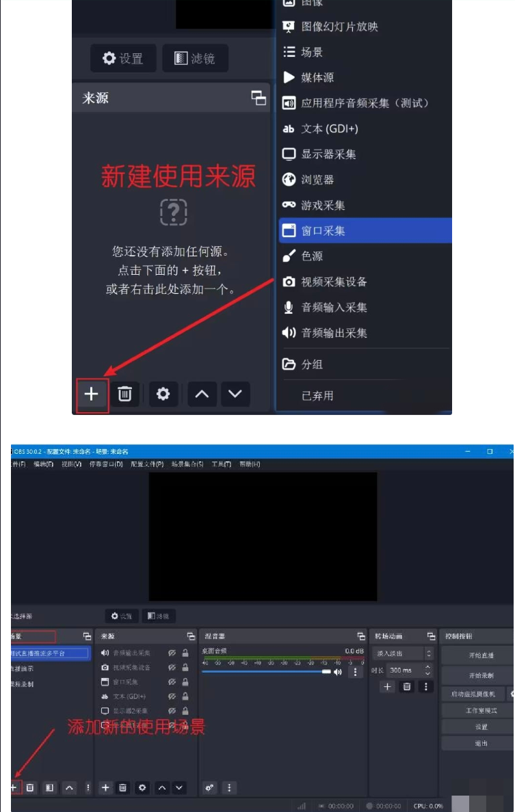Toggle eye icon on 视频采集设备 source row
515x812 pixels.
click(172, 667)
